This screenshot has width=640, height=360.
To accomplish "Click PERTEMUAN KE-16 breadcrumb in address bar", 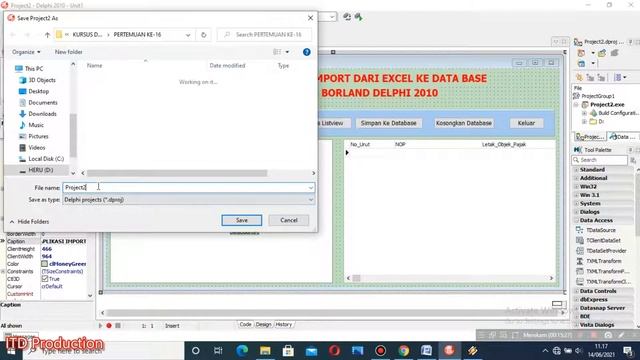I will pyautogui.click(x=137, y=35).
